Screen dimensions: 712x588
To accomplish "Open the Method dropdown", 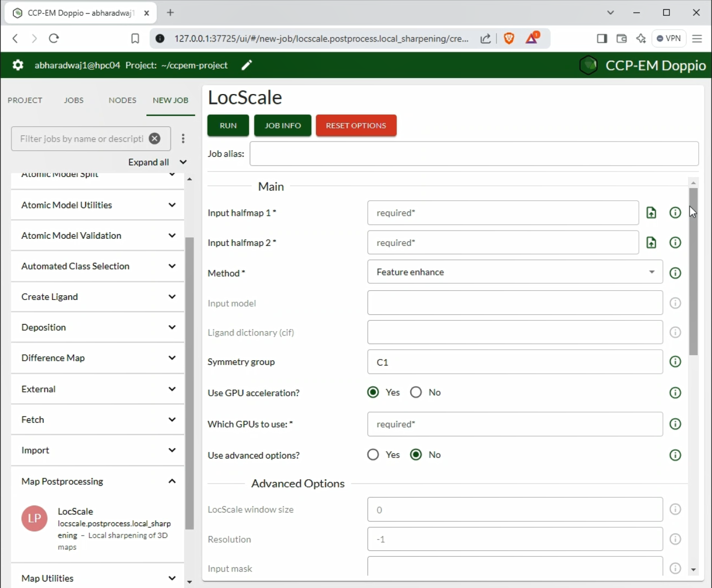I will point(515,272).
